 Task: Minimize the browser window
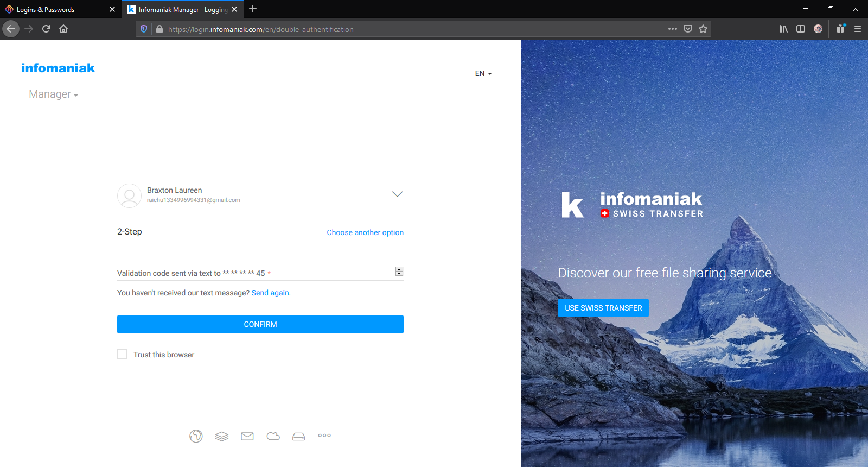pos(806,9)
